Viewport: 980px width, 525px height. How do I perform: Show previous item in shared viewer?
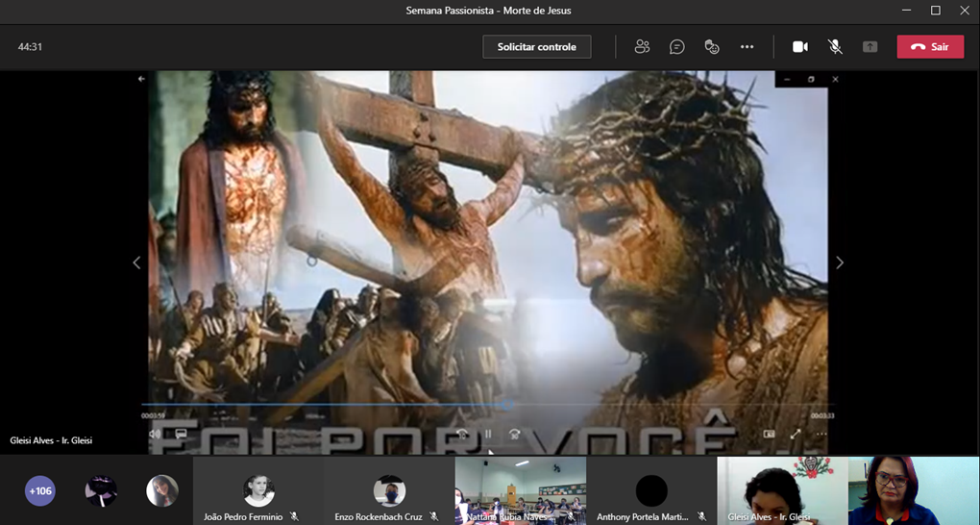(136, 262)
